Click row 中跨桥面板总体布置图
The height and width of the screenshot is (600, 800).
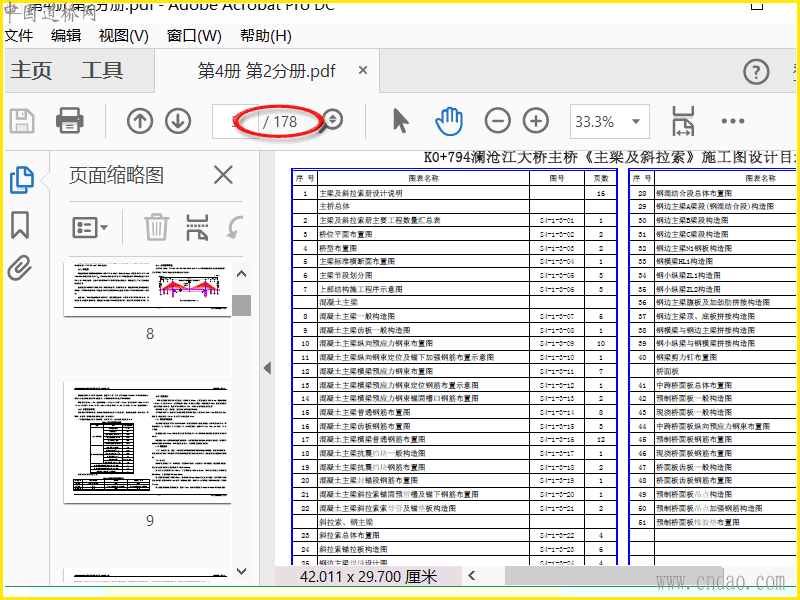click(x=713, y=385)
